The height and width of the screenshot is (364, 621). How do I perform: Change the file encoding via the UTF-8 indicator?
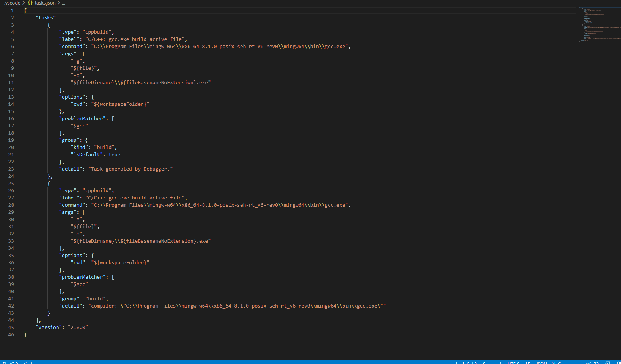pyautogui.click(x=513, y=362)
